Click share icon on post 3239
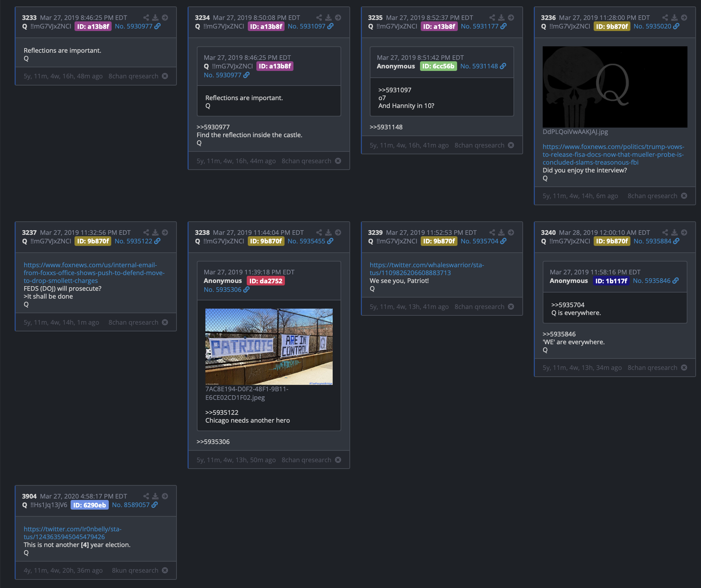The height and width of the screenshot is (588, 701). pyautogui.click(x=492, y=232)
